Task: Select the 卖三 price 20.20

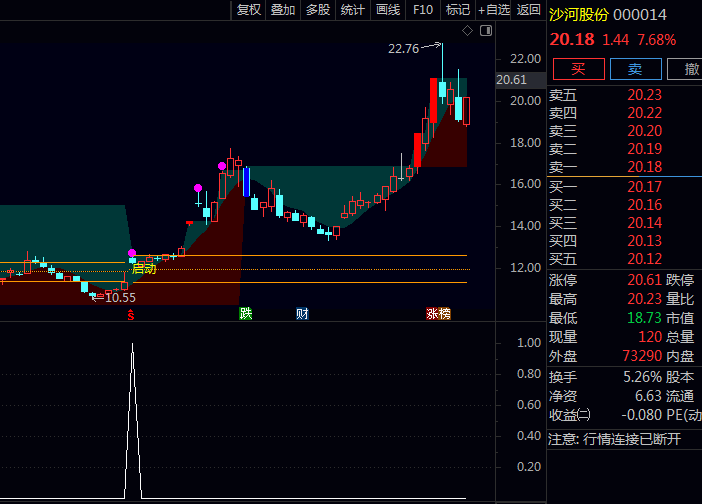Action: click(x=644, y=131)
